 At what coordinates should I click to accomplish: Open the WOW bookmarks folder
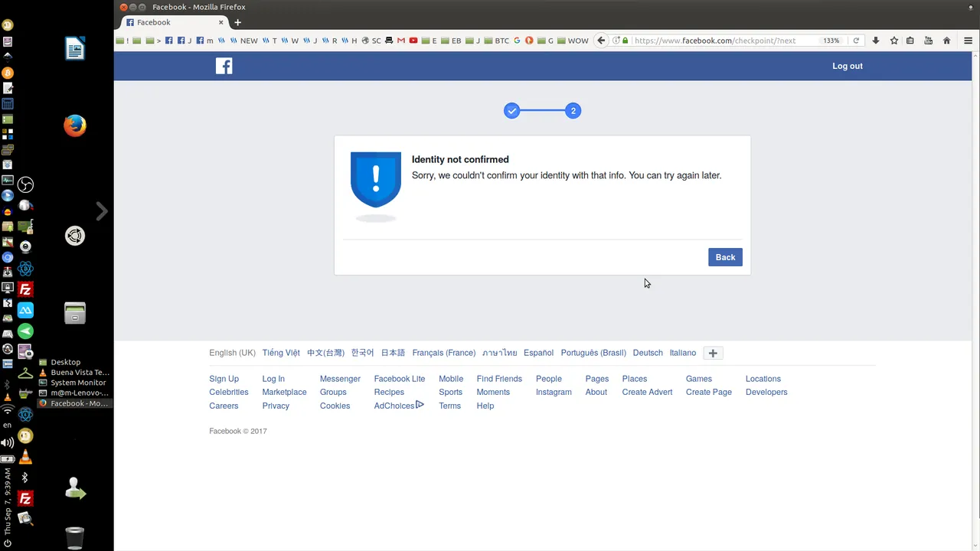point(573,41)
